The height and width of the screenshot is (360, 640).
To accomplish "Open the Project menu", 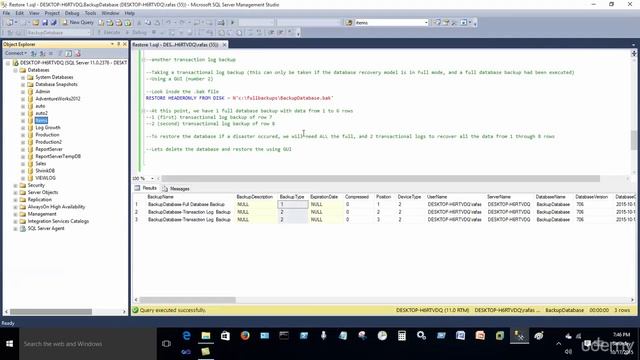I will pyautogui.click(x=52, y=13).
